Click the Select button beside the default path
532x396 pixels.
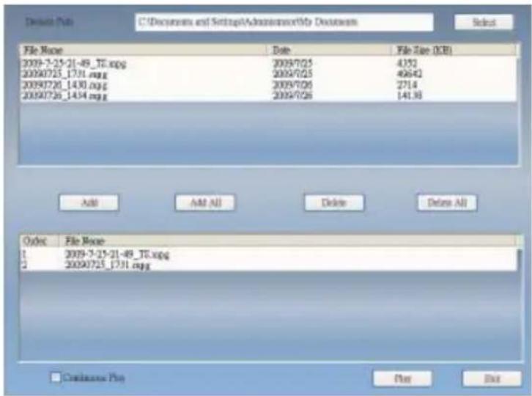point(484,23)
